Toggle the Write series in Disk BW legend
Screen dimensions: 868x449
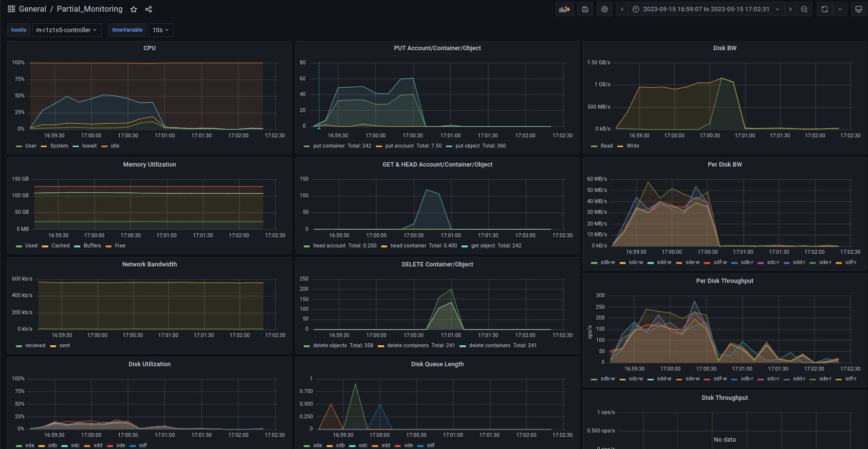633,146
